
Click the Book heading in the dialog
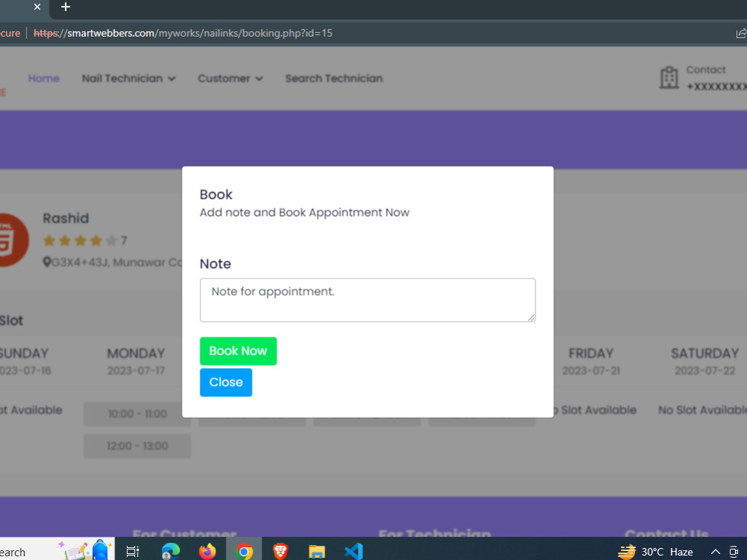click(216, 194)
